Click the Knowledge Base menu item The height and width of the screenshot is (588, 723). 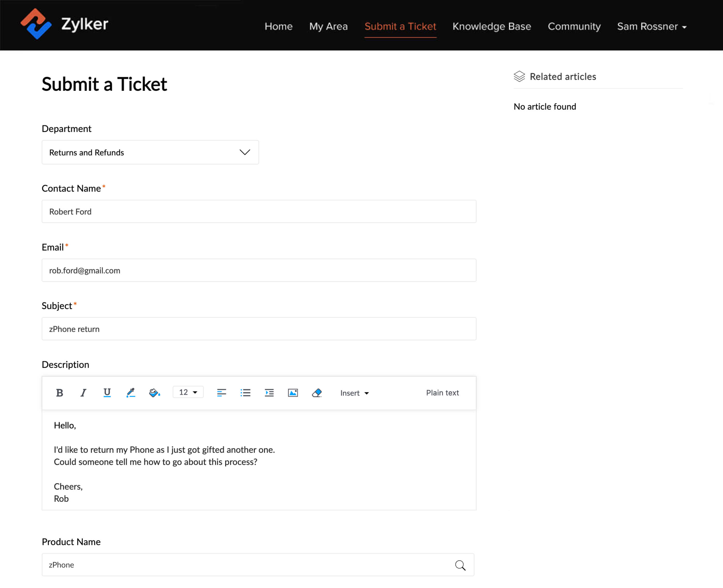pos(491,26)
